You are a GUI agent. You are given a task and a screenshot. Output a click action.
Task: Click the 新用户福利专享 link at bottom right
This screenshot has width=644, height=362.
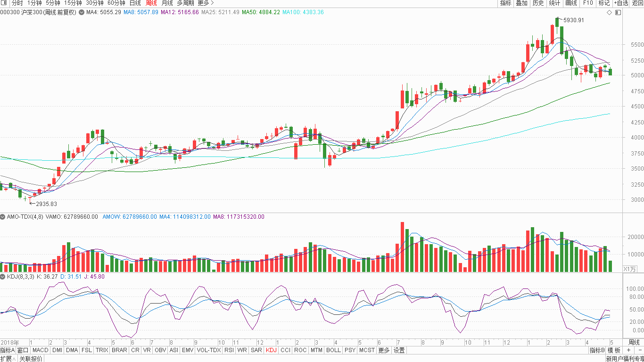click(625, 359)
